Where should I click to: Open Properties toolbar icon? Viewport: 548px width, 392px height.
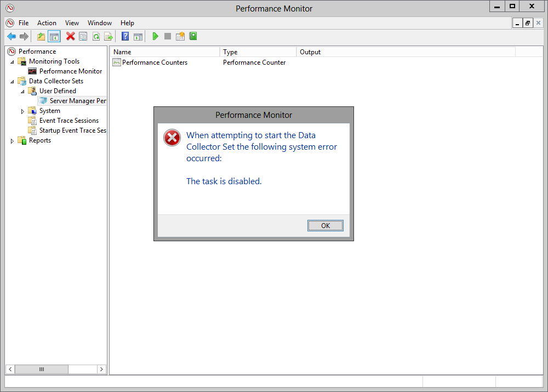click(83, 36)
